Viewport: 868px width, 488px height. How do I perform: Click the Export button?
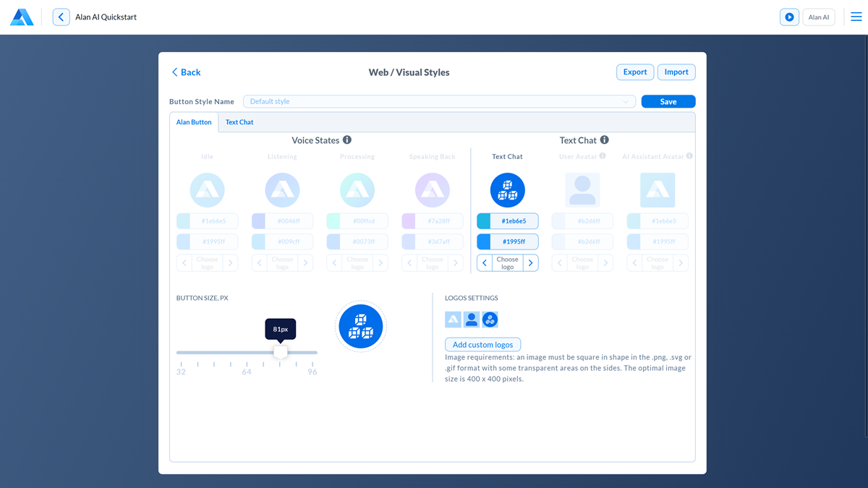(635, 72)
